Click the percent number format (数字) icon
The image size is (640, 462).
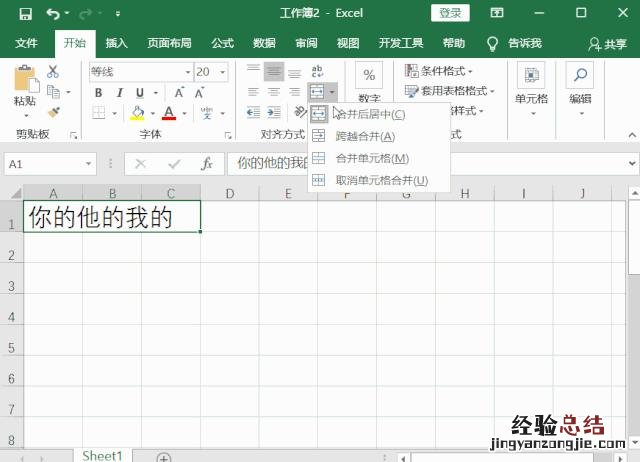tap(369, 77)
